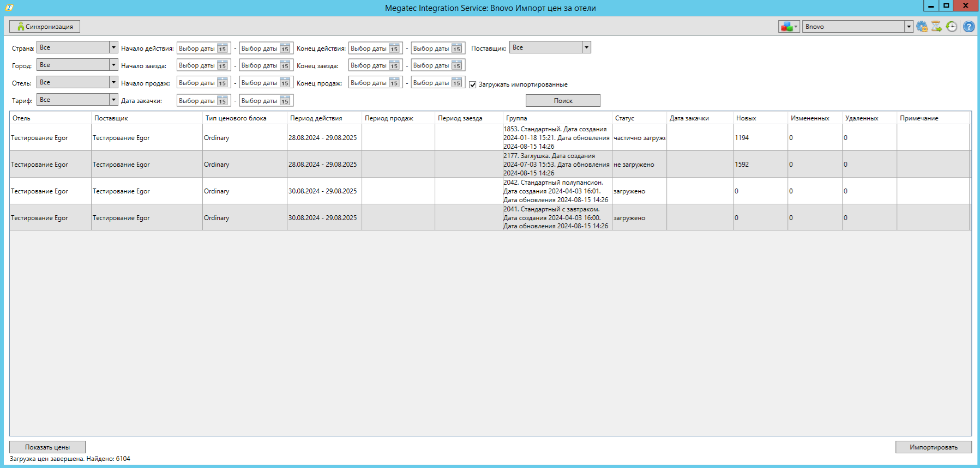Expand the Город dropdown
This screenshot has height=468, width=980.
point(113,65)
